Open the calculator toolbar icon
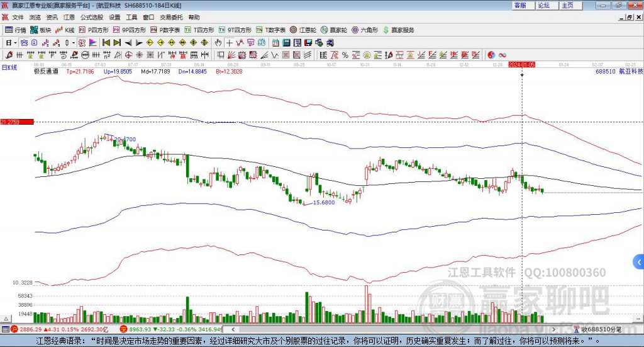Image resolution: width=644 pixels, height=347 pixels. click(x=286, y=43)
